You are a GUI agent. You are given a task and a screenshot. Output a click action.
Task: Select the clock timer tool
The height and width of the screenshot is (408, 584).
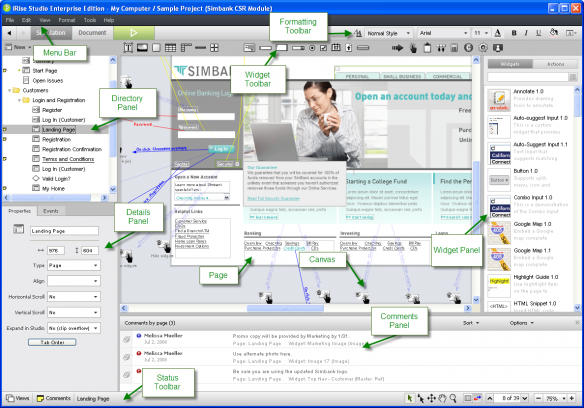click(469, 48)
